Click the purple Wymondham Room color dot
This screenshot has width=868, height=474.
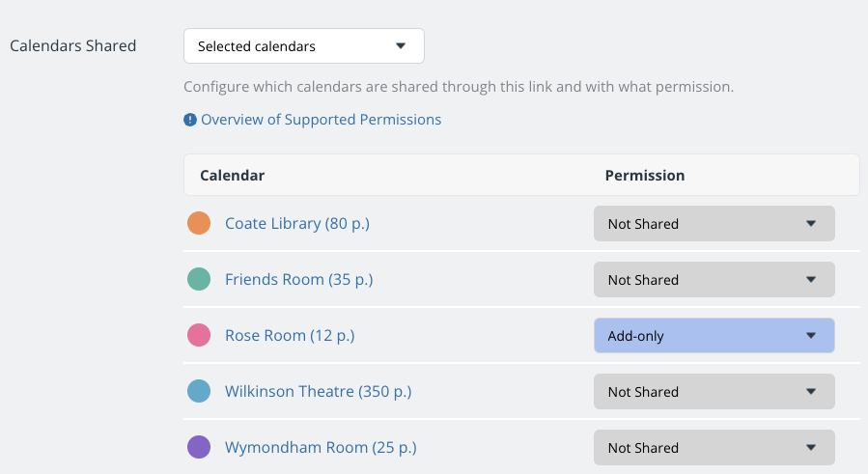coord(199,447)
